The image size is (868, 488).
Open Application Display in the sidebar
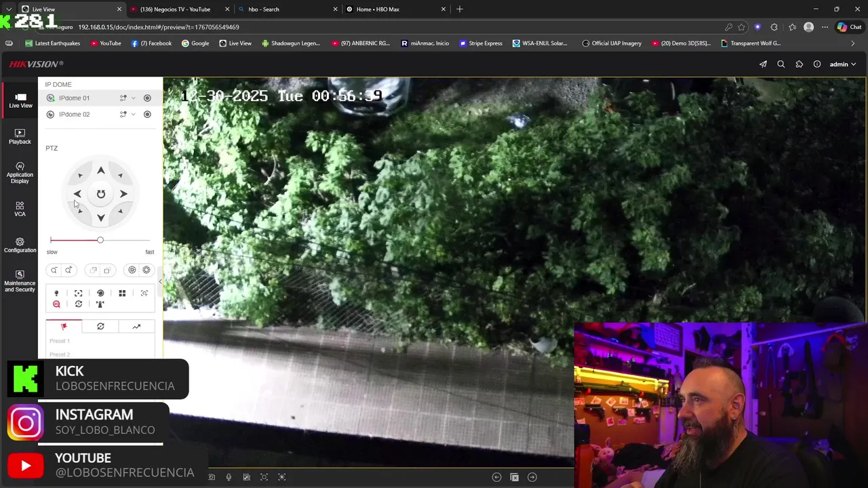tap(20, 174)
